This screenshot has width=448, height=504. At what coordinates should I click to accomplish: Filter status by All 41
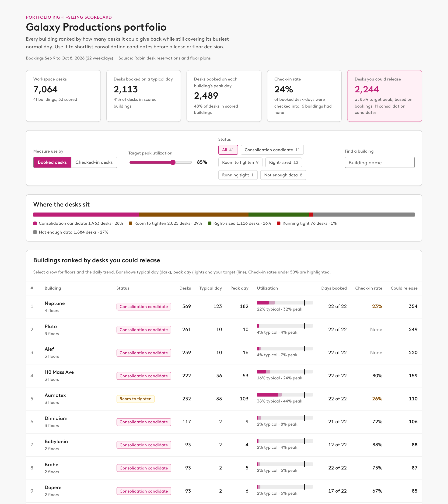pos(228,150)
